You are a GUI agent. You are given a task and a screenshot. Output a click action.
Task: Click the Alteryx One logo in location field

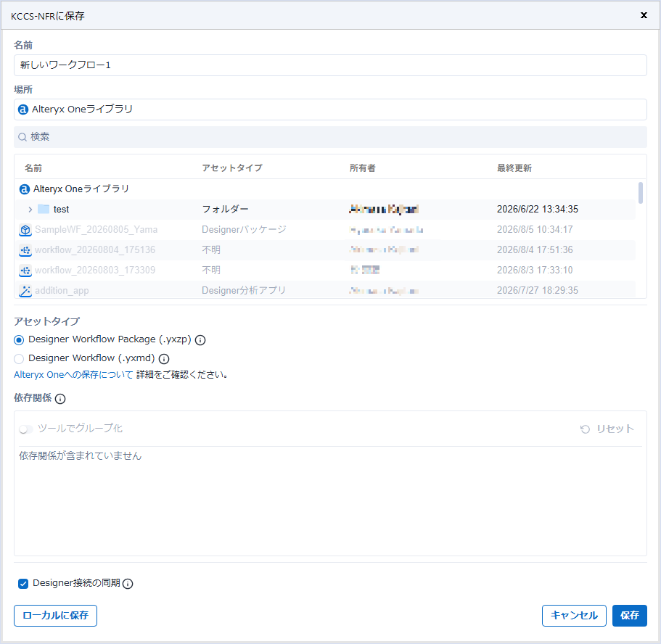tap(23, 110)
